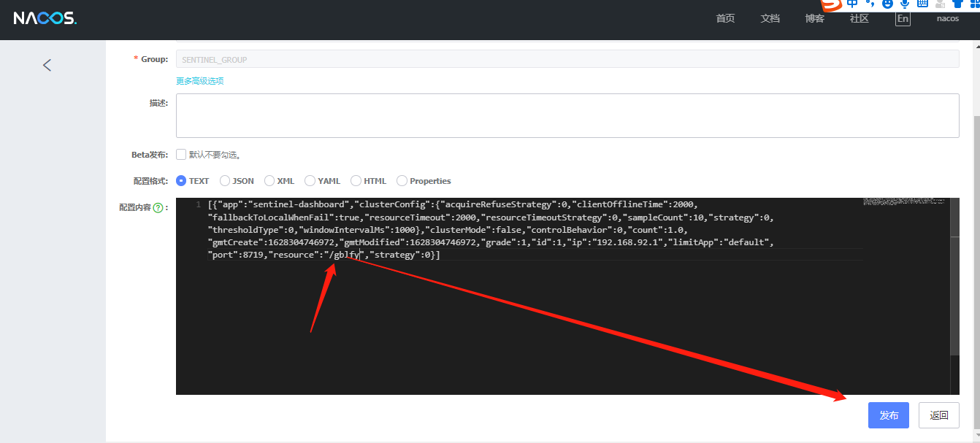Toggle Sogou punctuation mode icon

click(870, 4)
